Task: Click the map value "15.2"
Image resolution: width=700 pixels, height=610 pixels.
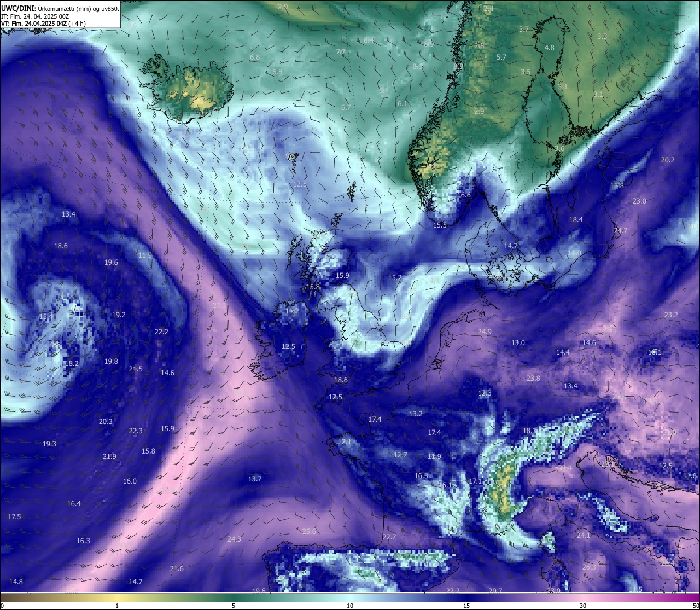Action: (395, 277)
